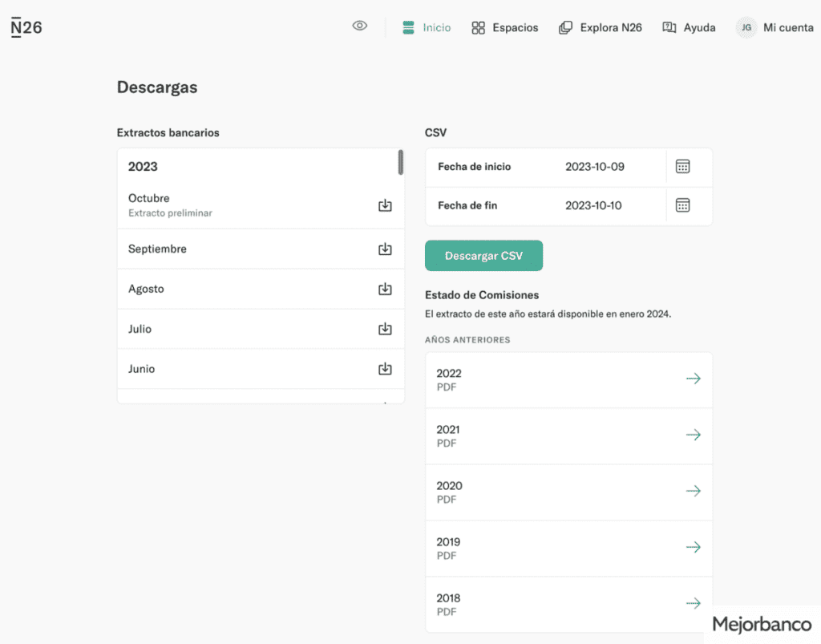Open calendar for Fecha de fin
This screenshot has width=821, height=644.
pos(682,205)
